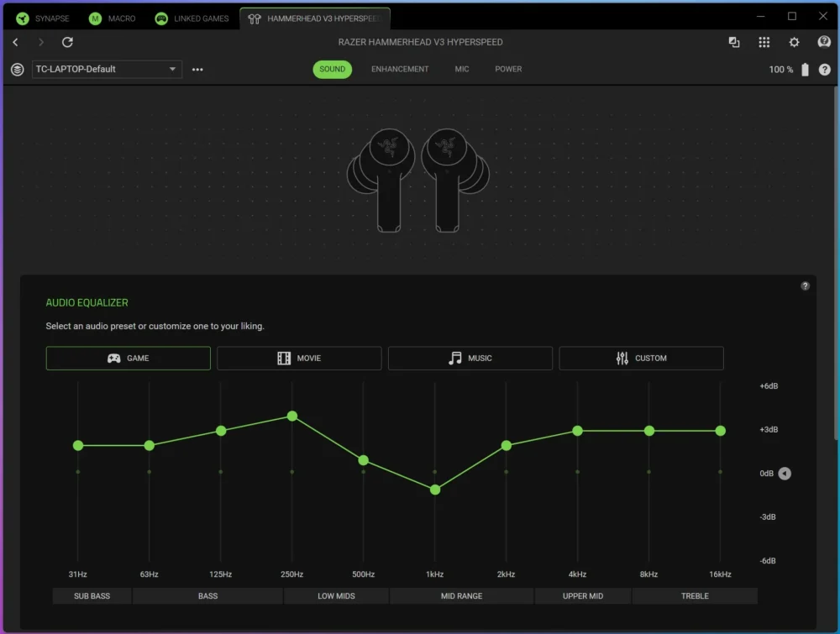
Task: Go forward with the right arrow
Action: pos(40,42)
